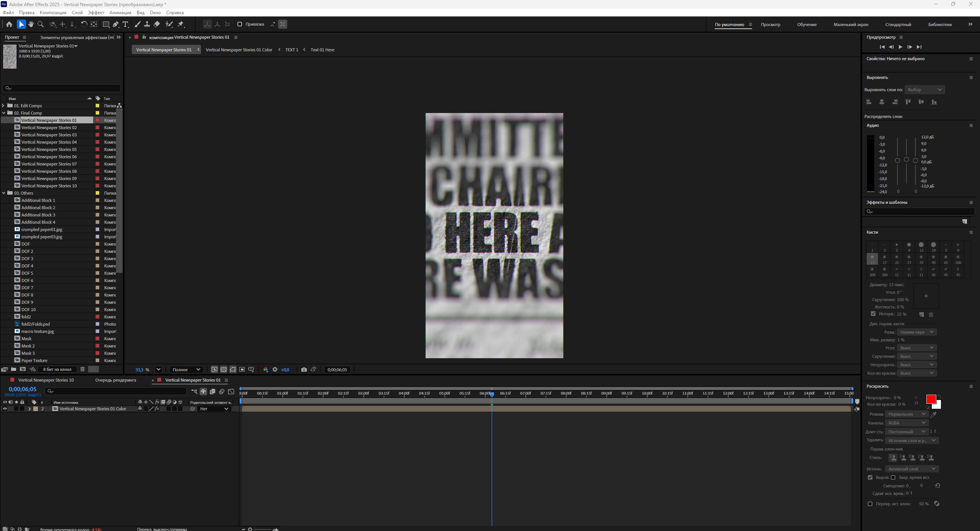980x531 pixels.
Task: Select the Clone Stamp tool
Action: [x=147, y=24]
